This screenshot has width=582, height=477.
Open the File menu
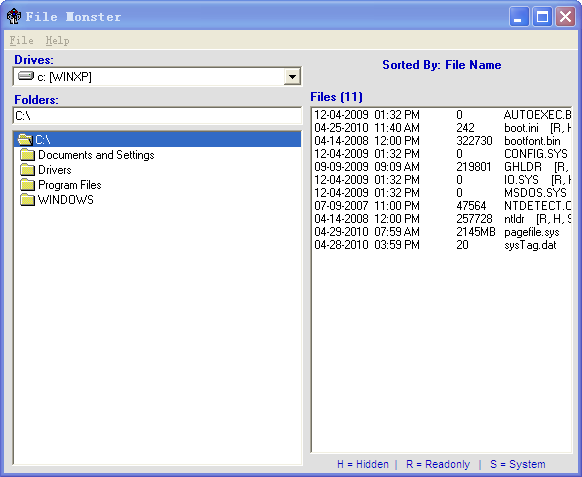point(22,40)
